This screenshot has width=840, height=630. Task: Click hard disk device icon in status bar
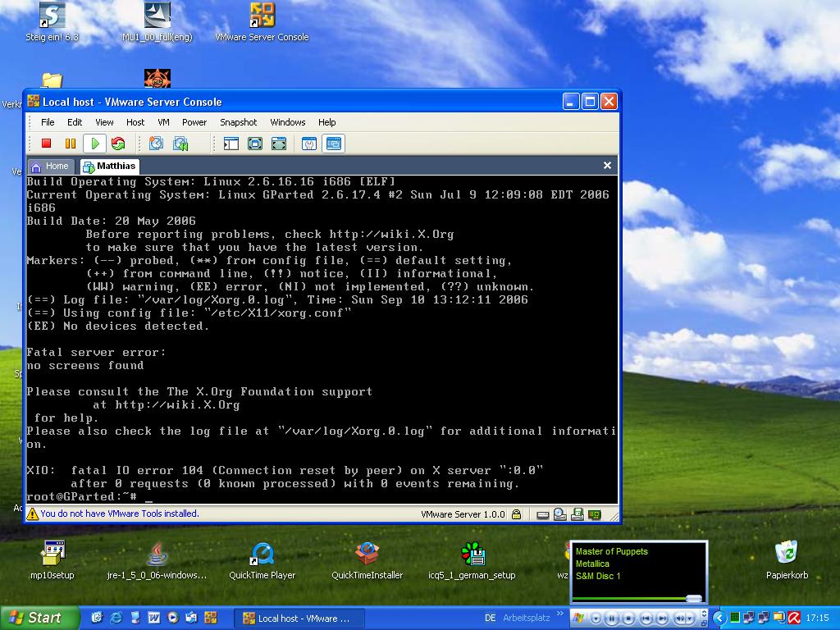point(543,515)
